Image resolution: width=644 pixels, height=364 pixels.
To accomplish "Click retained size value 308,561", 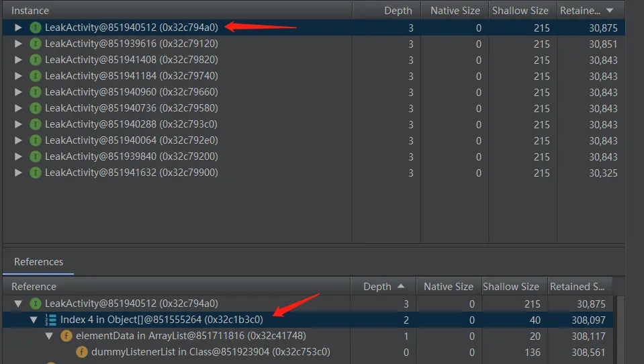I will point(588,353).
